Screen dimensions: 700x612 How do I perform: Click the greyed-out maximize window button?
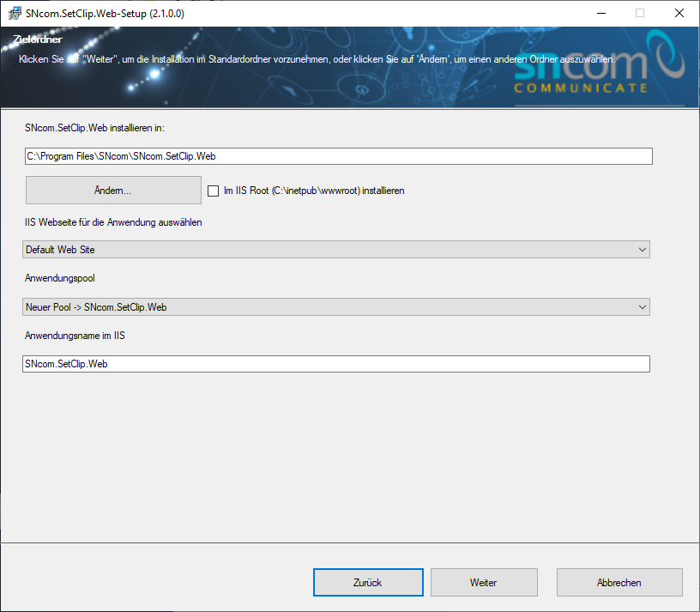(639, 14)
